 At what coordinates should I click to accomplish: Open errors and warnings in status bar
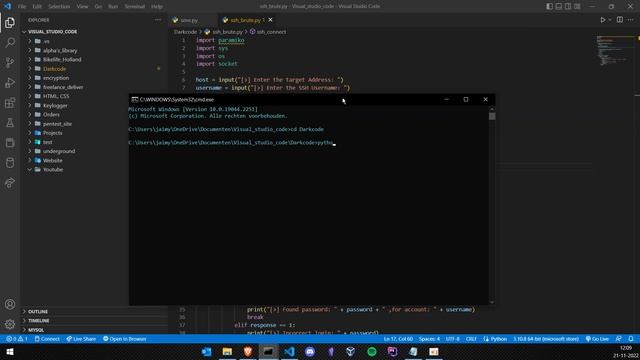coord(17,339)
